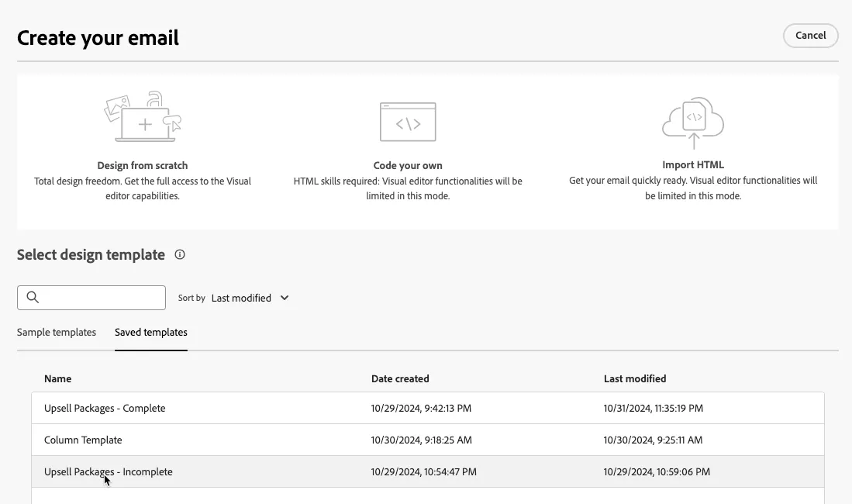Click the magnifier icon in the search box
The height and width of the screenshot is (504, 852).
pos(33,298)
